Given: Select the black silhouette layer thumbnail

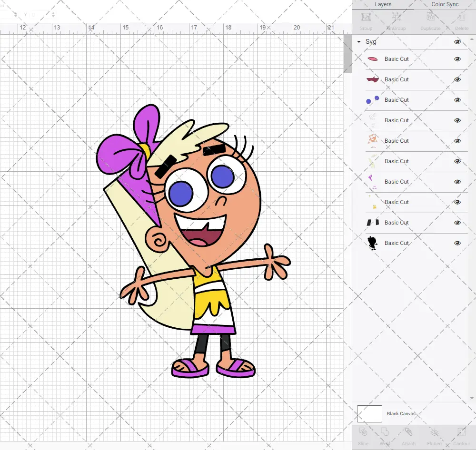Looking at the screenshot, I should pos(373,243).
